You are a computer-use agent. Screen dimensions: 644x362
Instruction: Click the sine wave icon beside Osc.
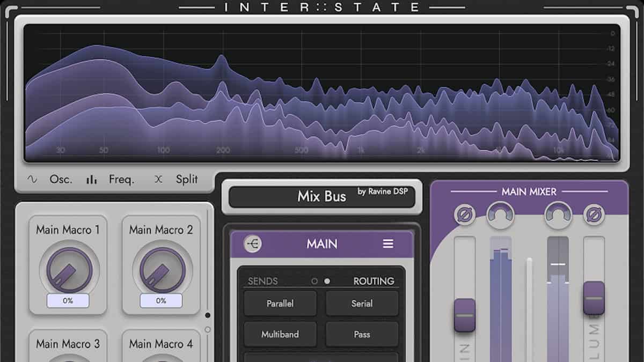(x=32, y=180)
